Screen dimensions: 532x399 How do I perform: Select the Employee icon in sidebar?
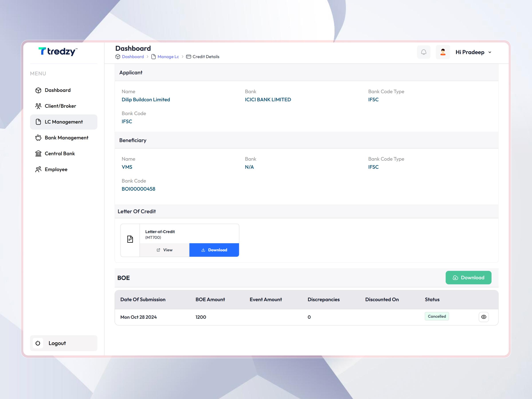pyautogui.click(x=39, y=169)
